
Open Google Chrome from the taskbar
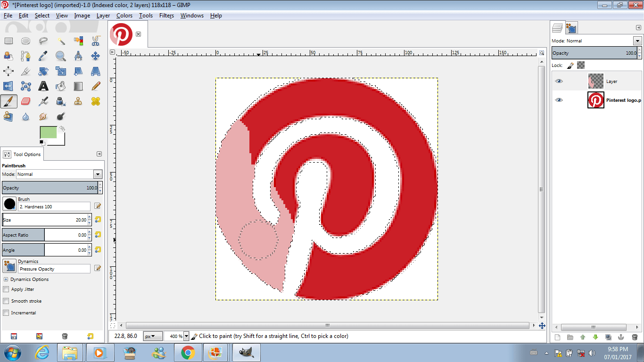(188, 353)
